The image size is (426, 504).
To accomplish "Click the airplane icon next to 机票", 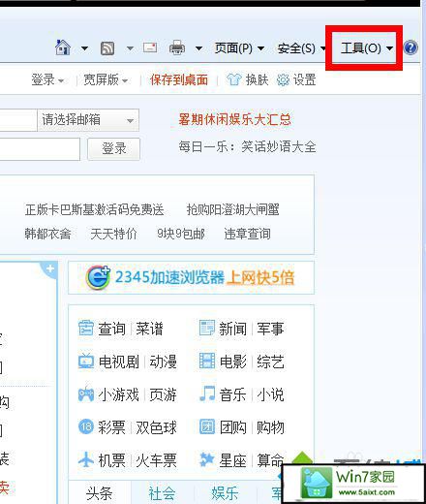I will (x=86, y=459).
